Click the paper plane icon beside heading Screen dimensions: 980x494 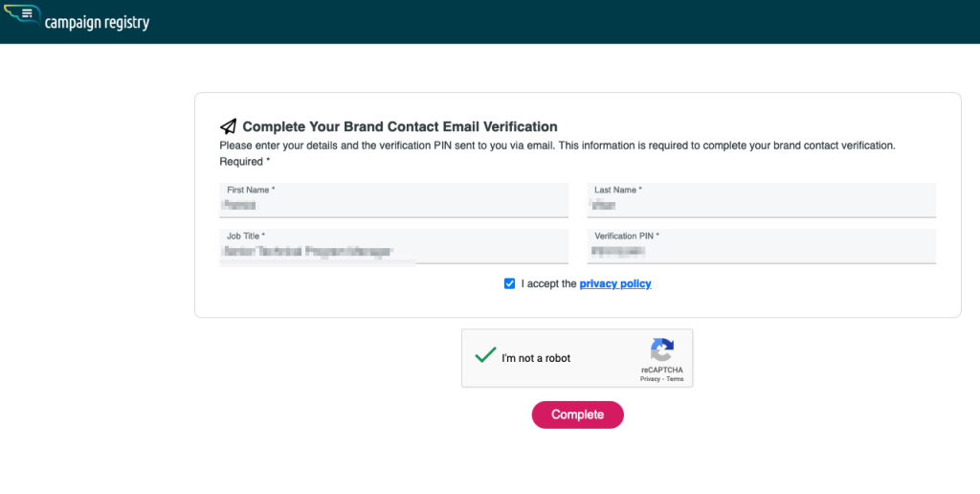(228, 126)
